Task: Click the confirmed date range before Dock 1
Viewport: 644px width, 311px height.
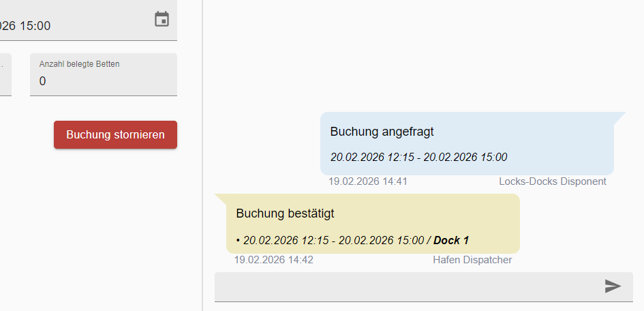Action: [333, 240]
